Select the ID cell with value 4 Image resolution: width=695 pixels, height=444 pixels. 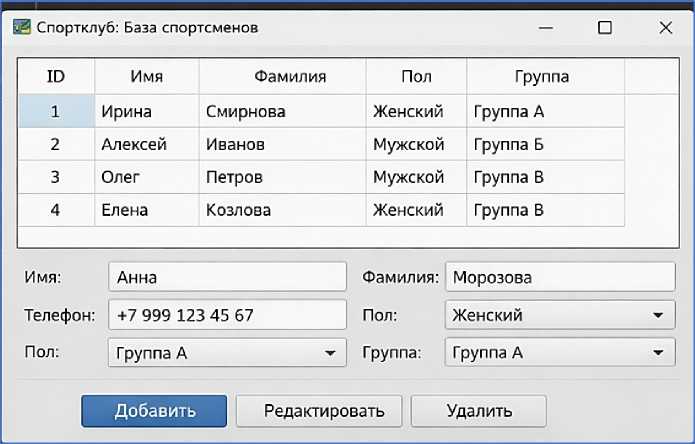[56, 210]
